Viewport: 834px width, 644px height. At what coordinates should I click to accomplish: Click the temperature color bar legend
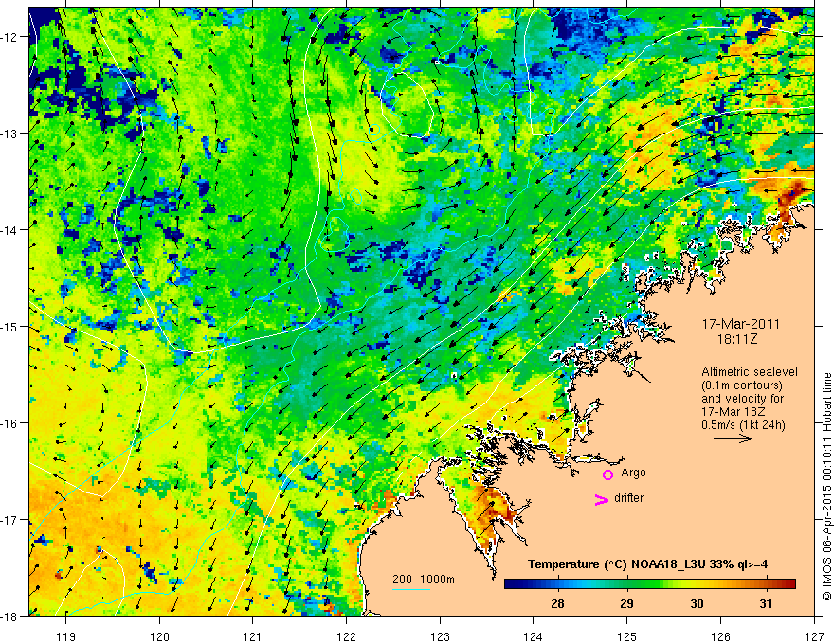tap(649, 584)
